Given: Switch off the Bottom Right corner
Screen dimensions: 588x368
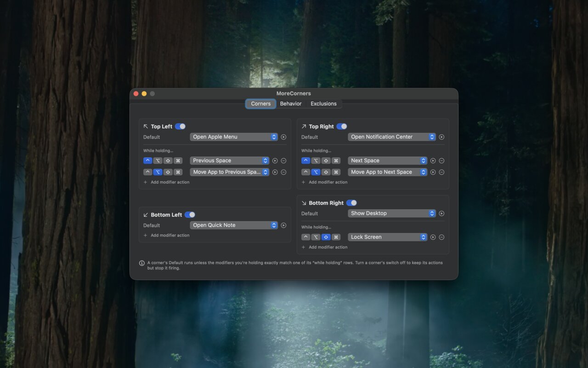Looking at the screenshot, I should point(351,203).
